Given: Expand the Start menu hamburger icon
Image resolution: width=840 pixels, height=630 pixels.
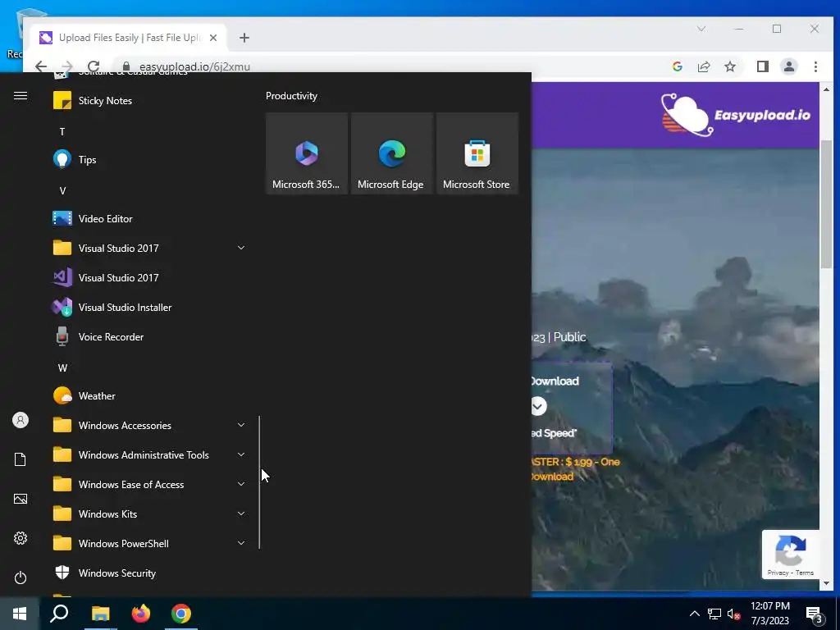Looking at the screenshot, I should [x=21, y=96].
